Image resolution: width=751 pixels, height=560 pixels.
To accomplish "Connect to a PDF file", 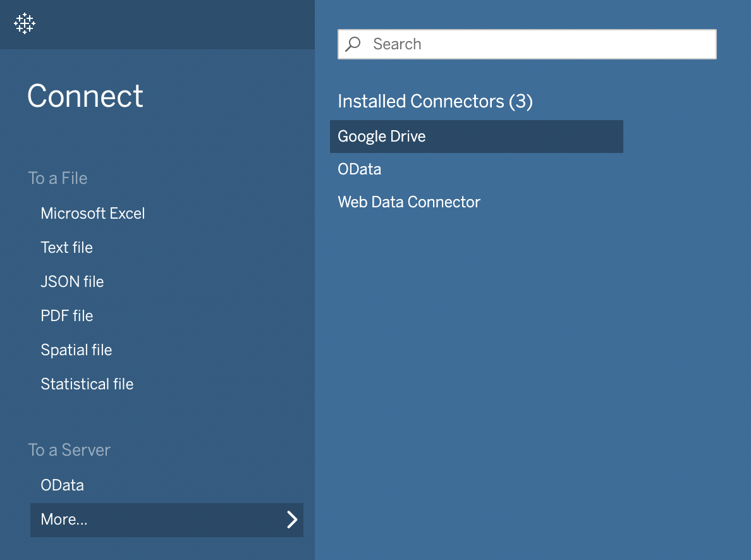I will 66,315.
